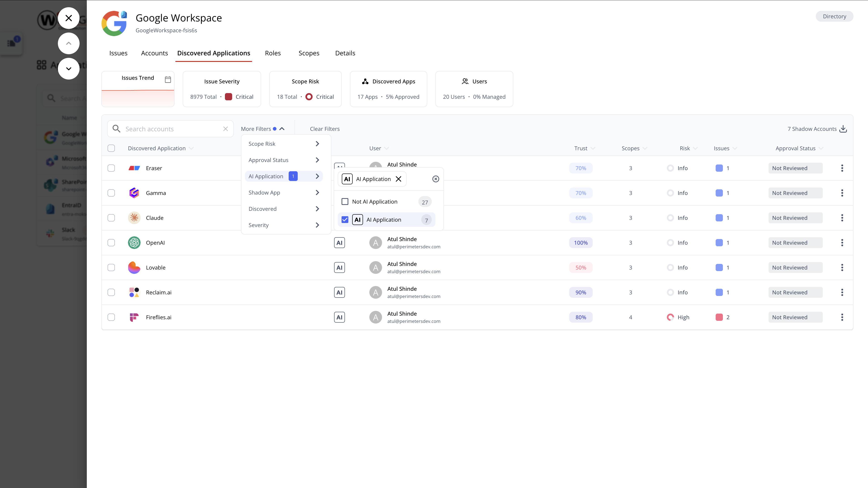The image size is (868, 488).
Task: Open the Issue Severity summary card
Action: (x=222, y=89)
